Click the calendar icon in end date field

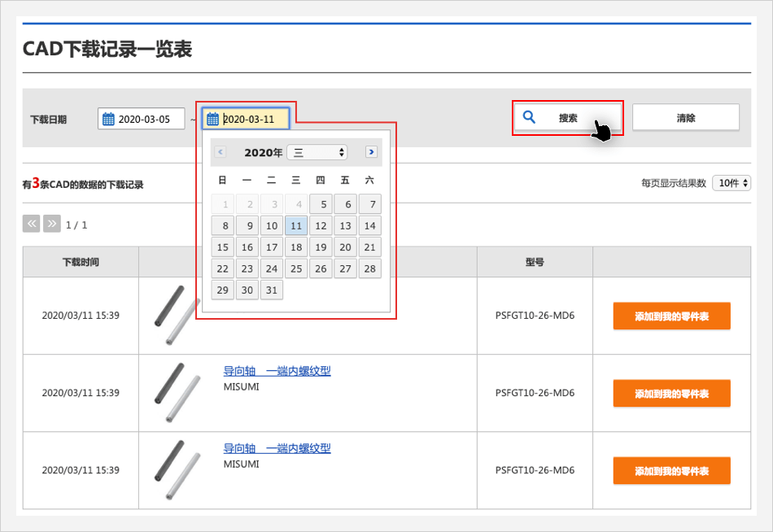212,120
